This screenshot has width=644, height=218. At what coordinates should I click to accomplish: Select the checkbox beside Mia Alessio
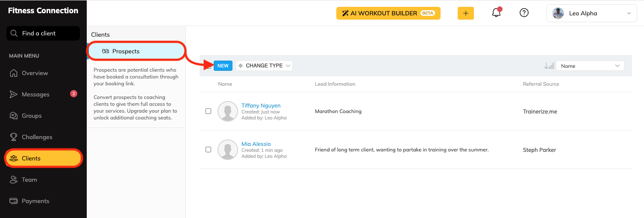point(209,150)
